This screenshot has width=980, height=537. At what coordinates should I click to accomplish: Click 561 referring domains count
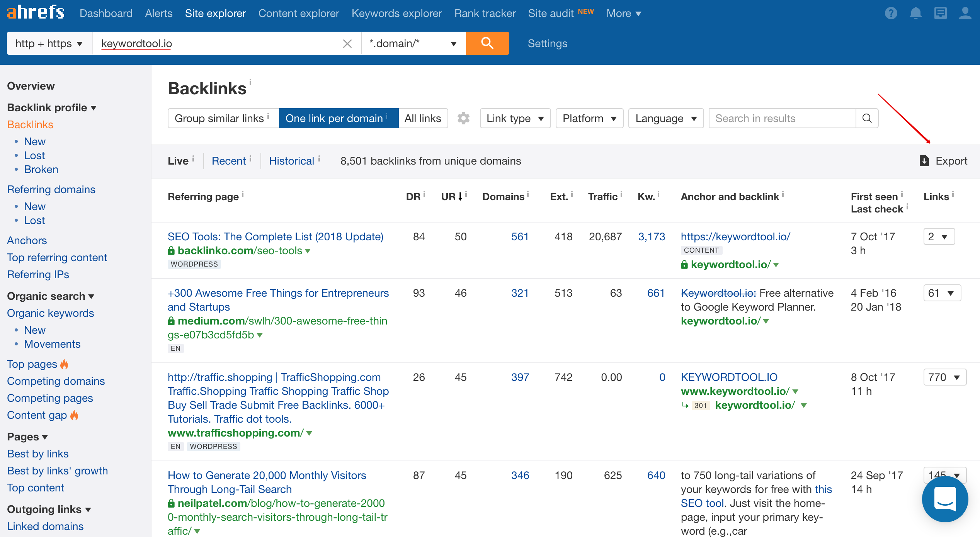520,236
